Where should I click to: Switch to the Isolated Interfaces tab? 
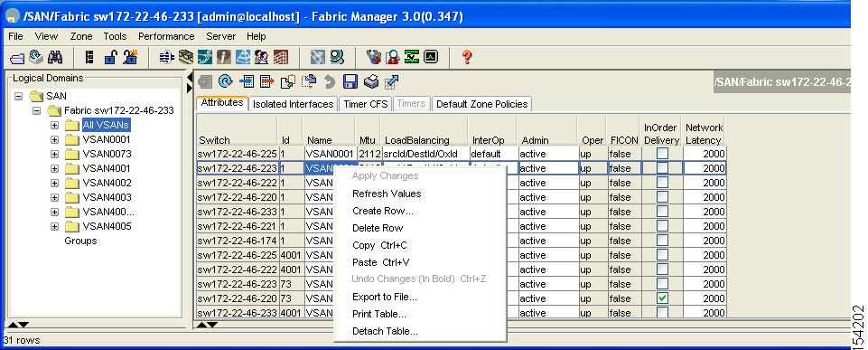(x=293, y=104)
